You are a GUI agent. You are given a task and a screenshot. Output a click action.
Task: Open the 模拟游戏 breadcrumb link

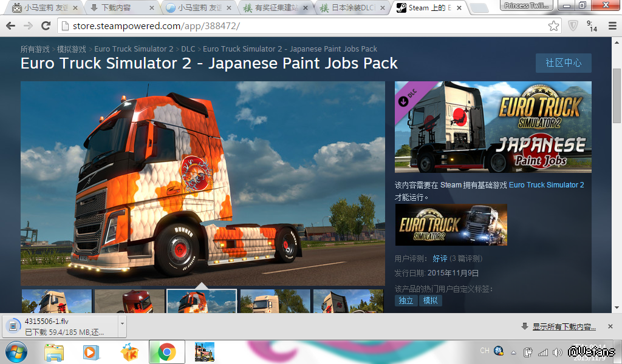click(72, 49)
